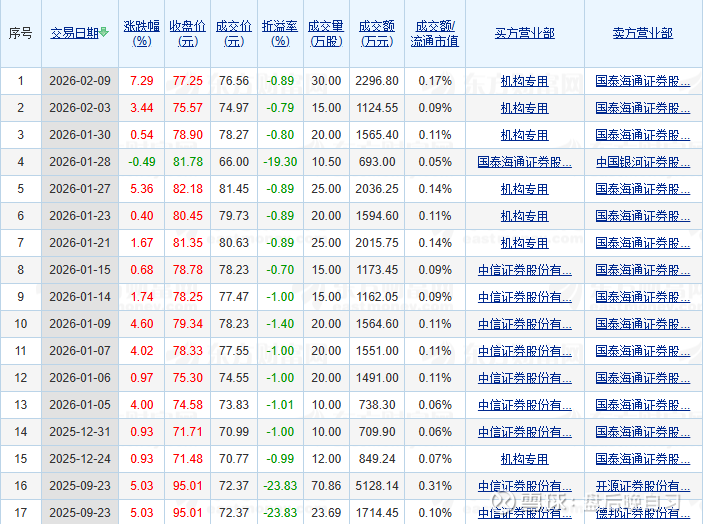Image resolution: width=703 pixels, height=524 pixels.
Task: Sort by 成交价(元) column header
Action: click(234, 34)
